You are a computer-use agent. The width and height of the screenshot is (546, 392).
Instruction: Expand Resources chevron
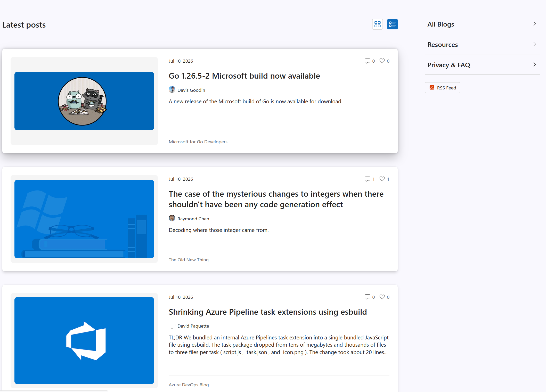(x=535, y=44)
